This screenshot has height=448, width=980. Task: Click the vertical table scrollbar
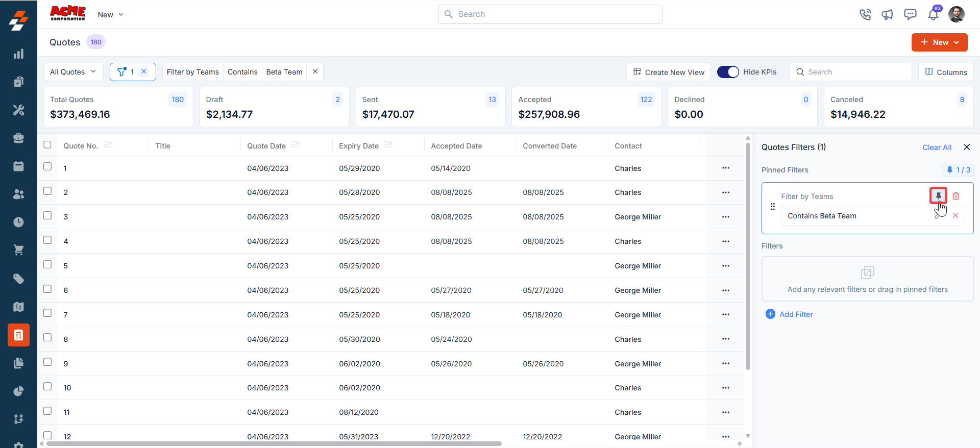point(748,255)
